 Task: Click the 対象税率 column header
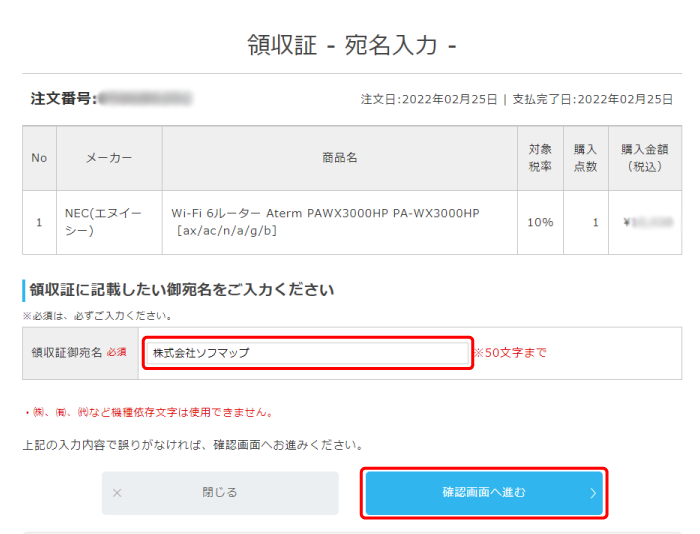(x=540, y=158)
